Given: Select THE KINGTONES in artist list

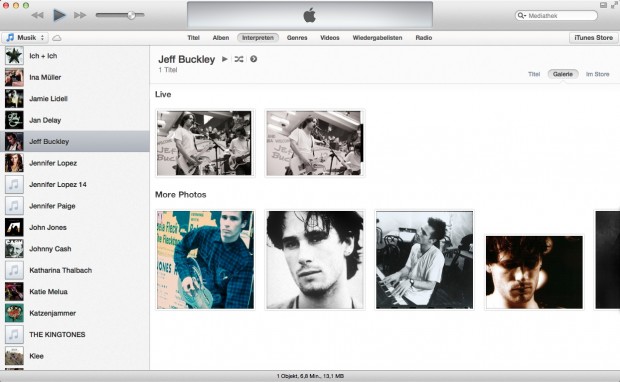Looking at the screenshot, I should 75,334.
